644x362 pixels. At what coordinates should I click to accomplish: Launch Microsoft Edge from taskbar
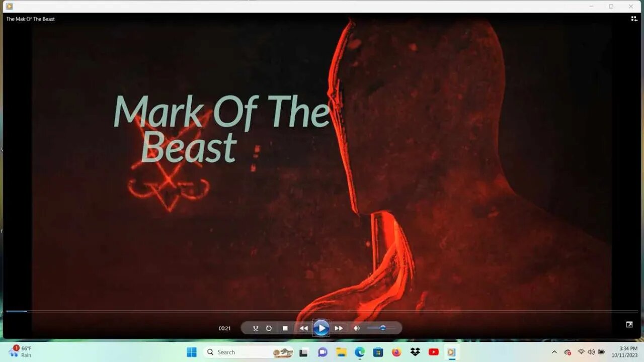coord(360,352)
